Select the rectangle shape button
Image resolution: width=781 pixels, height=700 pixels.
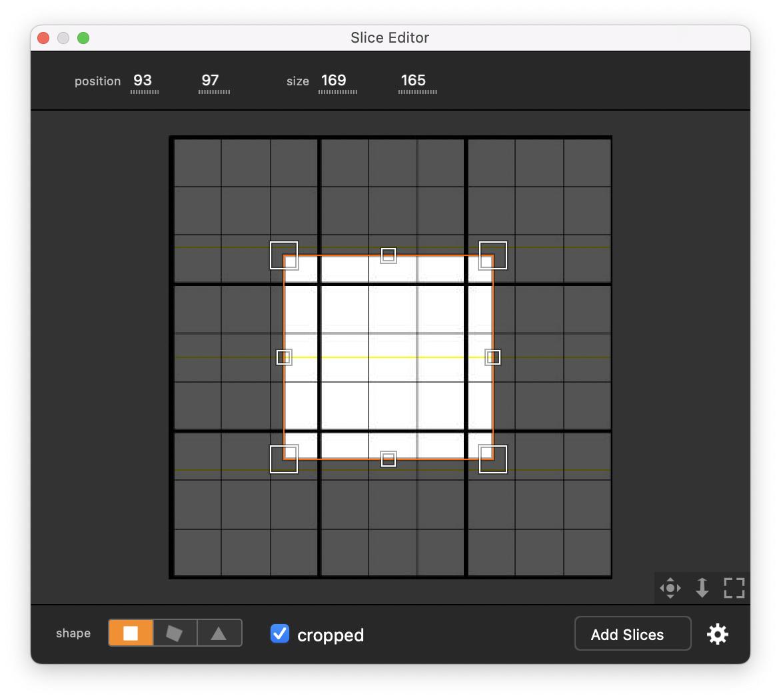click(x=131, y=633)
